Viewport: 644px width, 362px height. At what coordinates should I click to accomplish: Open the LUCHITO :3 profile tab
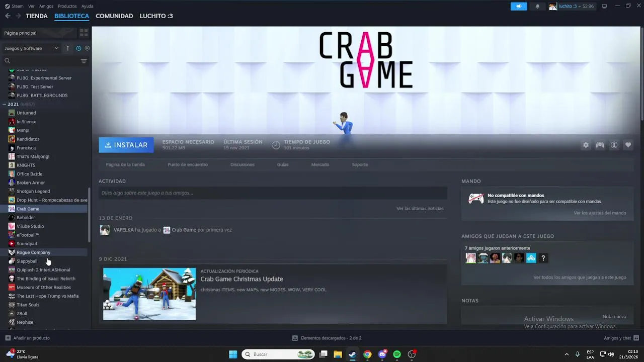click(156, 16)
